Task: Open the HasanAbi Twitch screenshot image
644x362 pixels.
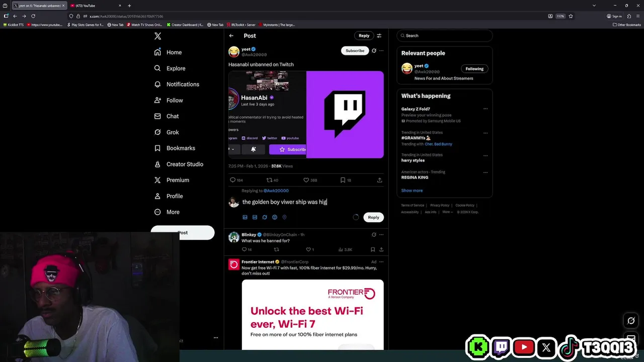Action: click(267, 115)
